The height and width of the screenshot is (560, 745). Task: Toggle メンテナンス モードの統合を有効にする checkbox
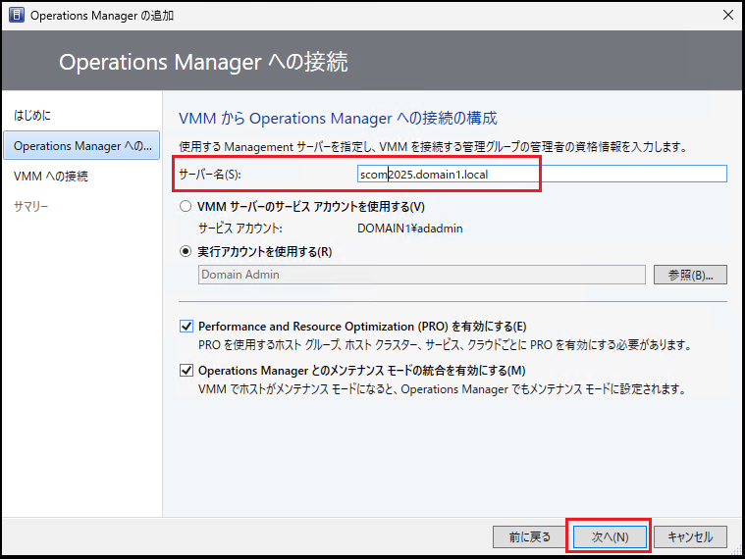pyautogui.click(x=186, y=371)
